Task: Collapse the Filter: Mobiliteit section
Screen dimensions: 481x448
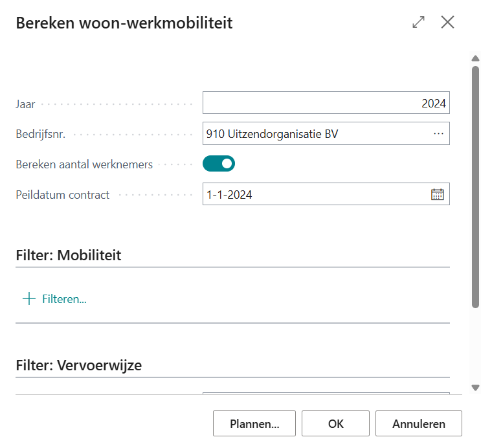Action: pyautogui.click(x=69, y=255)
